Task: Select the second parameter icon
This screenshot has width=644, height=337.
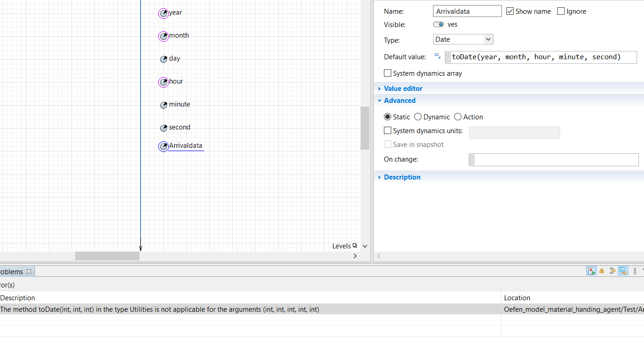Action: [x=164, y=128]
